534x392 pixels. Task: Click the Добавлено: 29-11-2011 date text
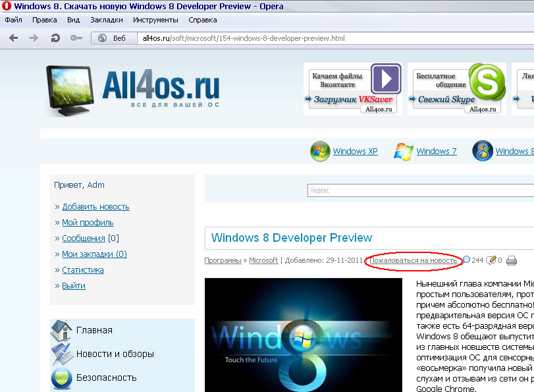(324, 260)
